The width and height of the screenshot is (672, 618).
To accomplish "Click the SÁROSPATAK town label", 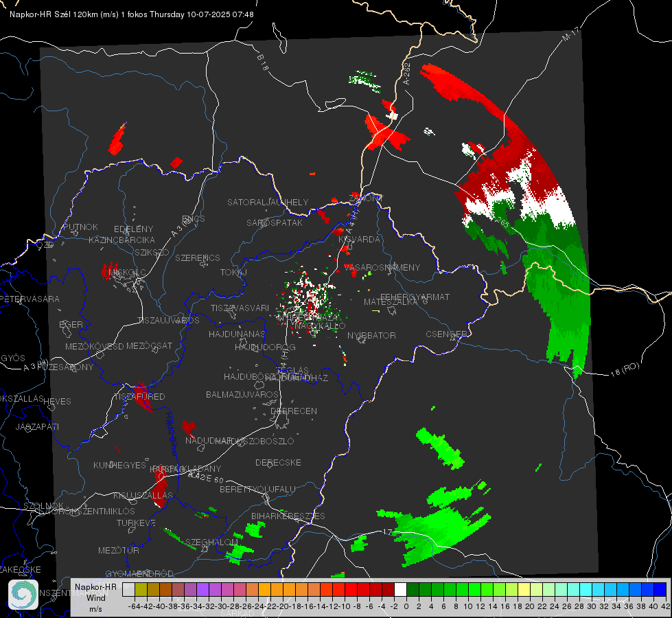I will pyautogui.click(x=275, y=223).
